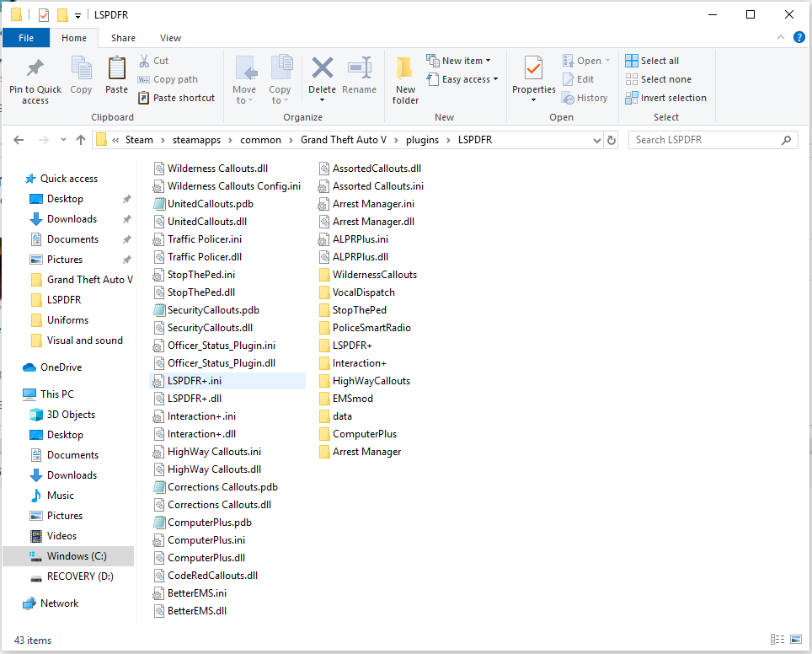
Task: Click the Help question mark icon
Action: [799, 37]
